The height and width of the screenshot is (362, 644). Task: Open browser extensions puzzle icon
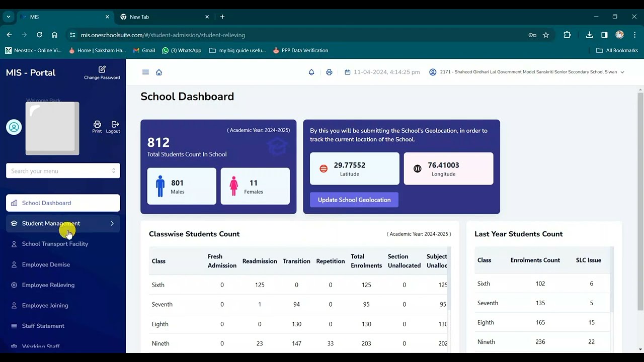567,35
